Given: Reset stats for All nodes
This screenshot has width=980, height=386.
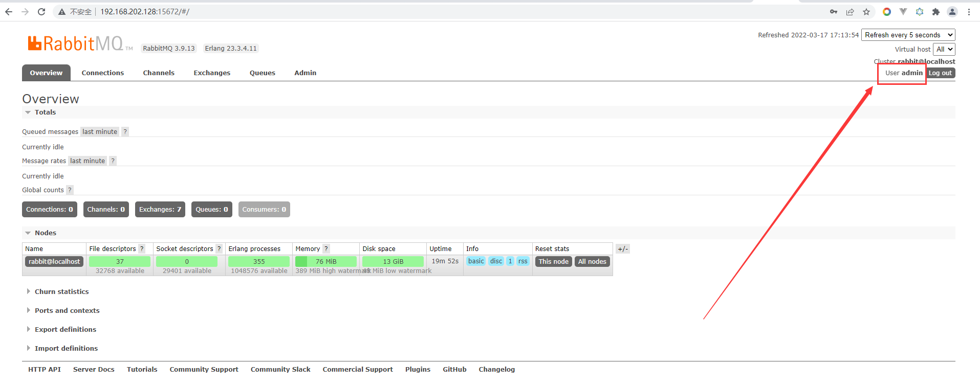Looking at the screenshot, I should 592,262.
